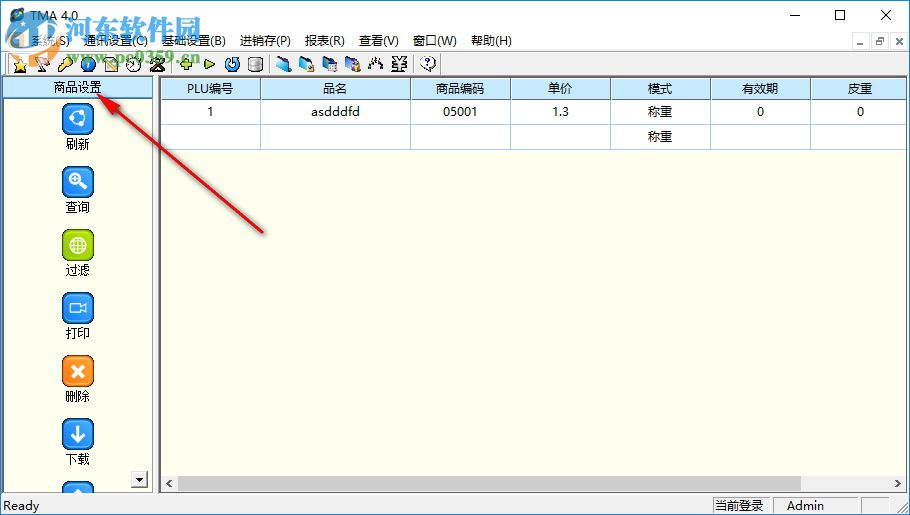The height and width of the screenshot is (515, 910).
Task: Select the 05001 product code cell
Action: [x=460, y=112]
